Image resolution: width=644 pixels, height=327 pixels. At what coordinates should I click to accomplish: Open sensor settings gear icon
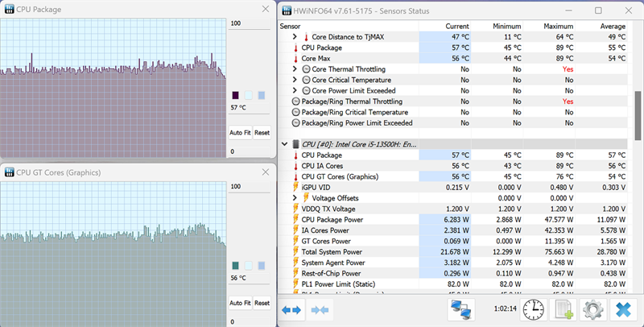pyautogui.click(x=593, y=309)
